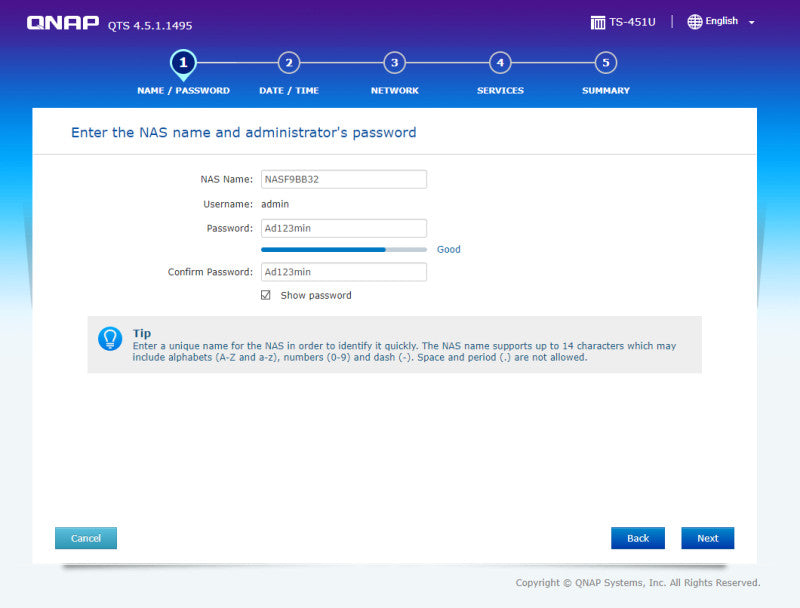
Task: Click the QNAP logo
Action: [63, 23]
